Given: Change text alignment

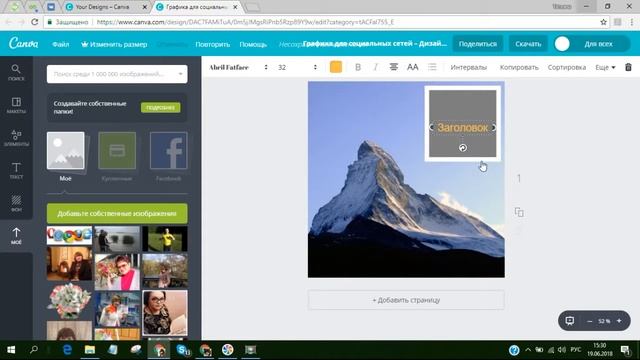Looking at the screenshot, I should click(393, 67).
